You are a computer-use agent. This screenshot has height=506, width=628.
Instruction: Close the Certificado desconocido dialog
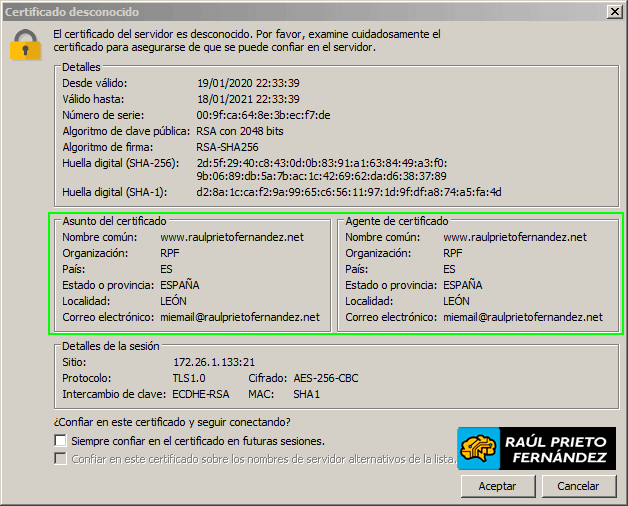614,11
